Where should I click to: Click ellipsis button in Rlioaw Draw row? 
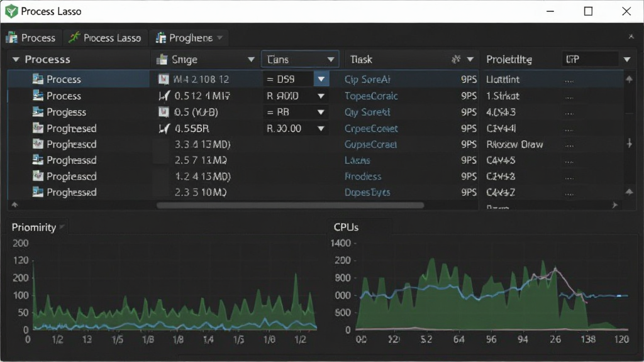point(569,146)
